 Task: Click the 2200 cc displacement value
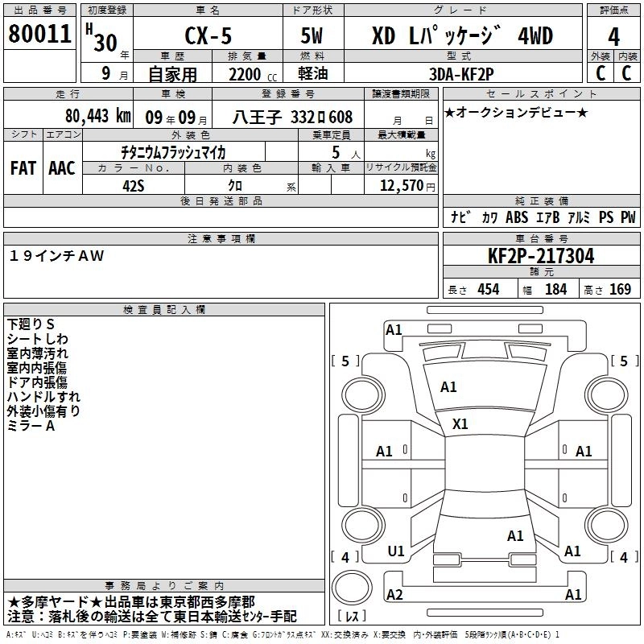(253, 74)
